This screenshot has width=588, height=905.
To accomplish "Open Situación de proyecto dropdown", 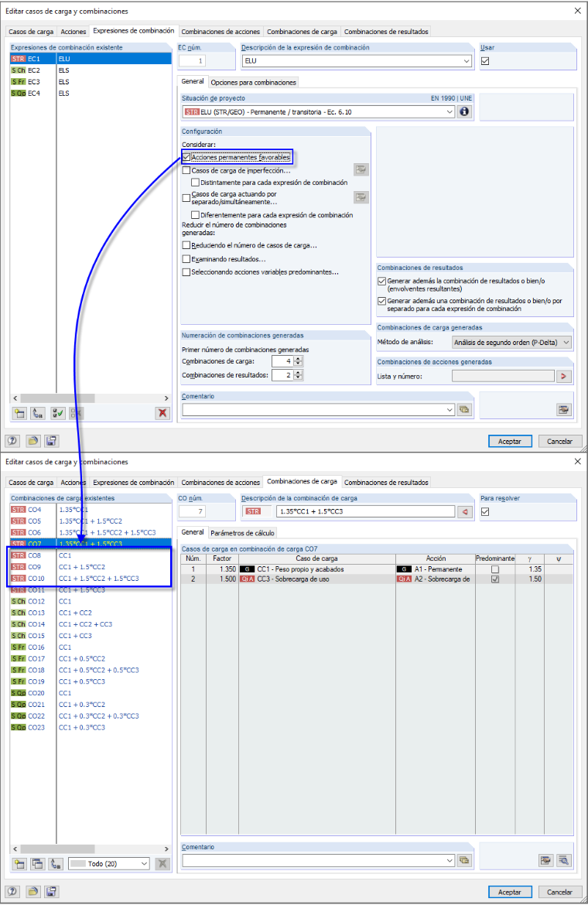I will click(x=450, y=112).
